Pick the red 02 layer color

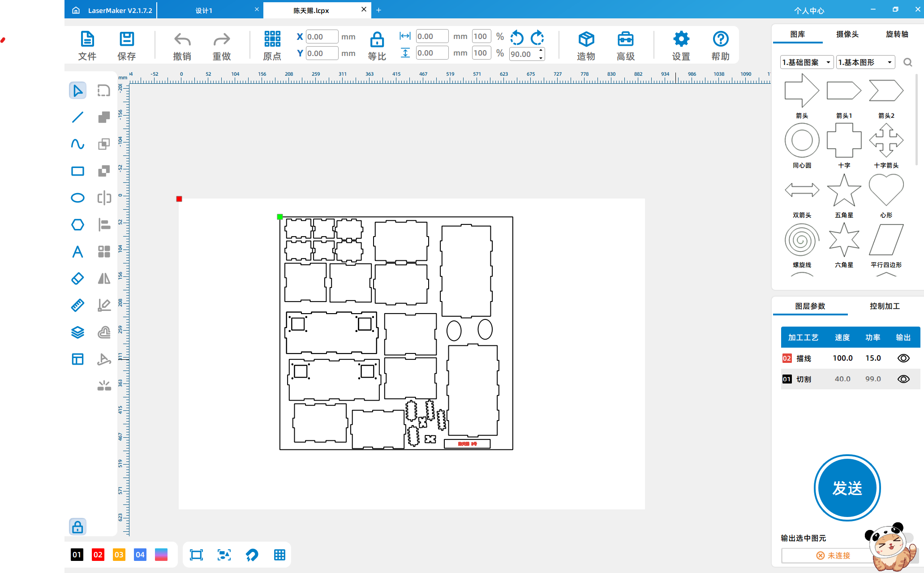click(x=98, y=555)
